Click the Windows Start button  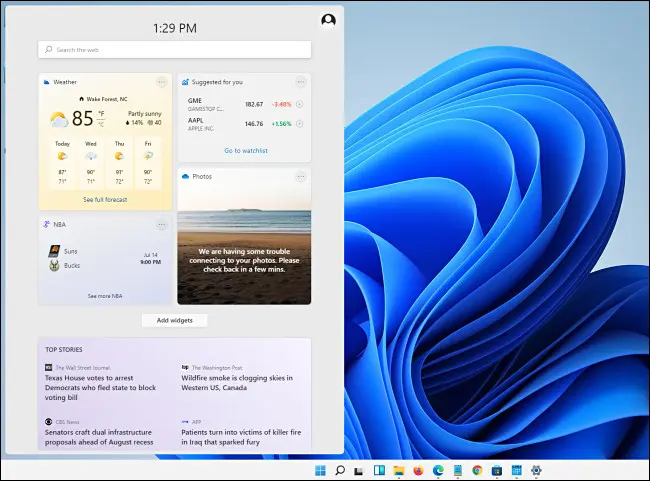coord(320,470)
